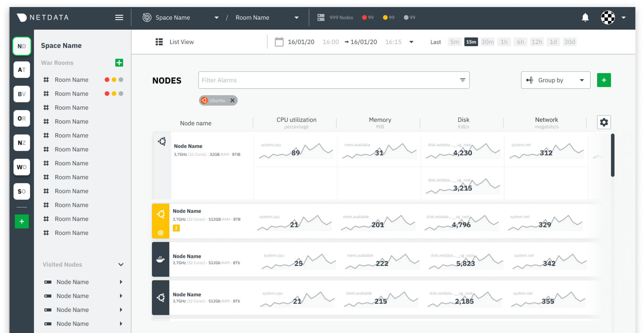Click the yellow warning Ubuntu node icon

160,214
